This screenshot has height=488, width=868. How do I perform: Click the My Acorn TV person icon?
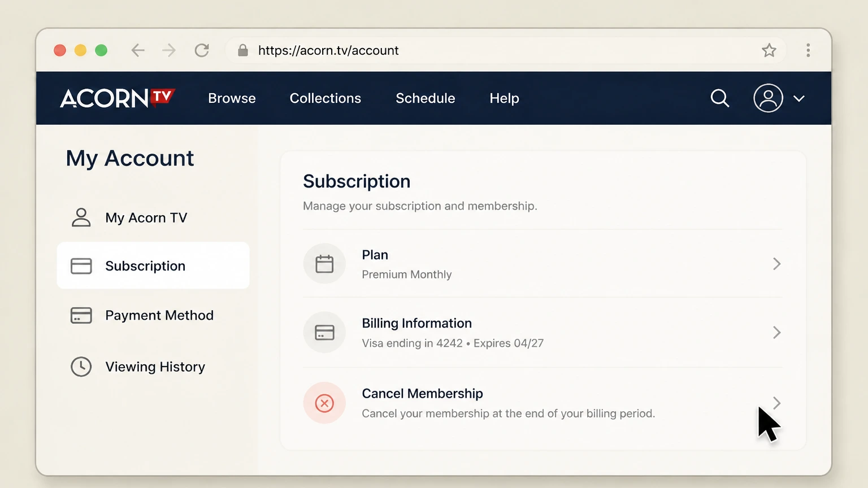(x=81, y=217)
